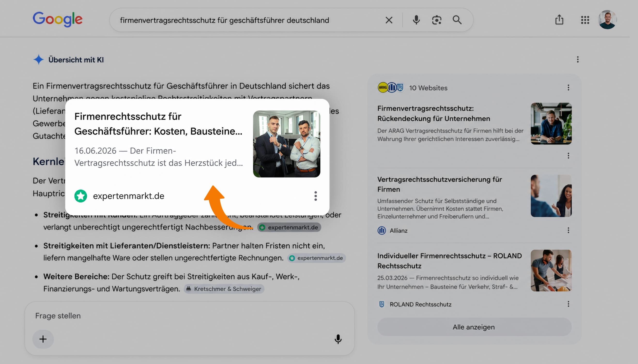
Task: Open more options for the Allianz result
Action: pos(568,230)
